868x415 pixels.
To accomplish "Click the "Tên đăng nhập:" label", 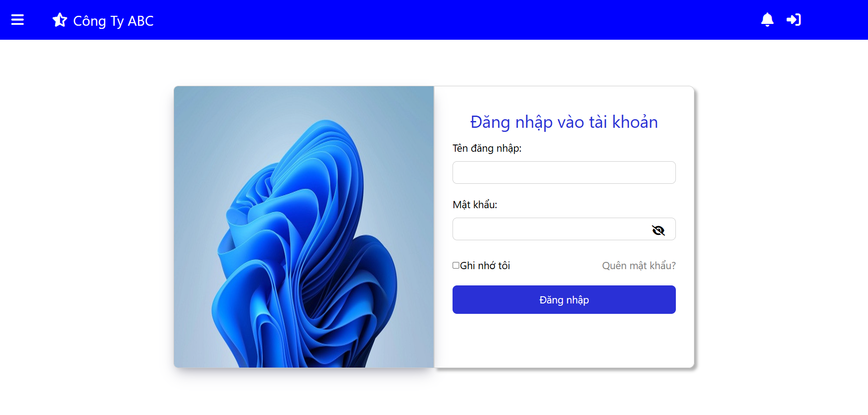I will [487, 148].
